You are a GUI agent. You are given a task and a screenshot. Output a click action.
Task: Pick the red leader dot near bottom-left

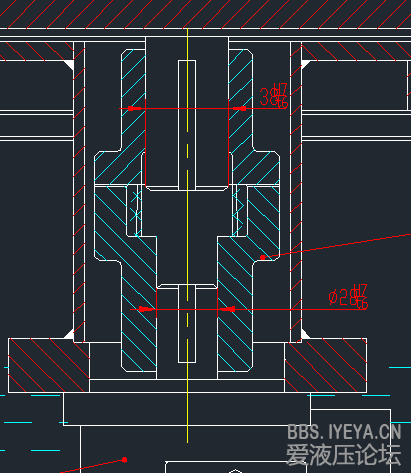(x=124, y=460)
